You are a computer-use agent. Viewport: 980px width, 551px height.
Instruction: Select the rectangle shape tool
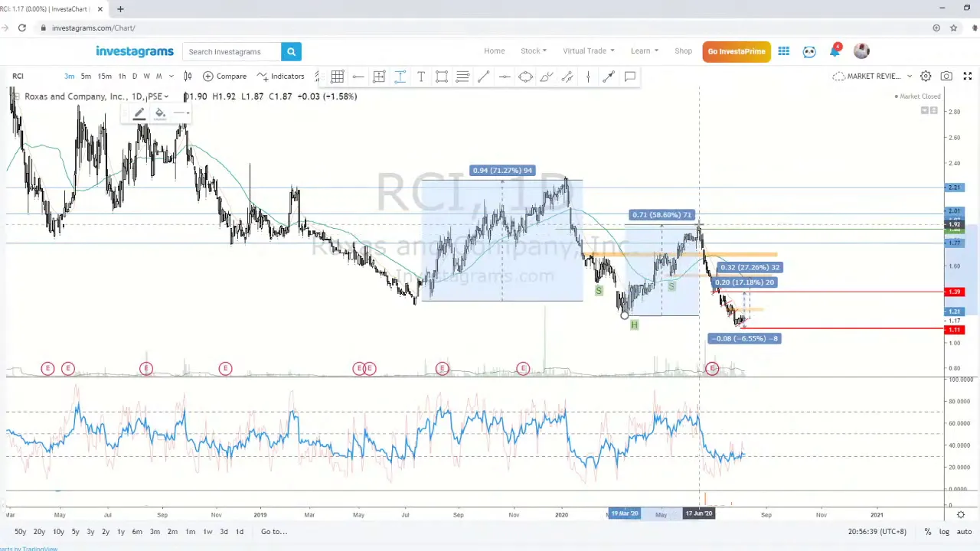(442, 77)
